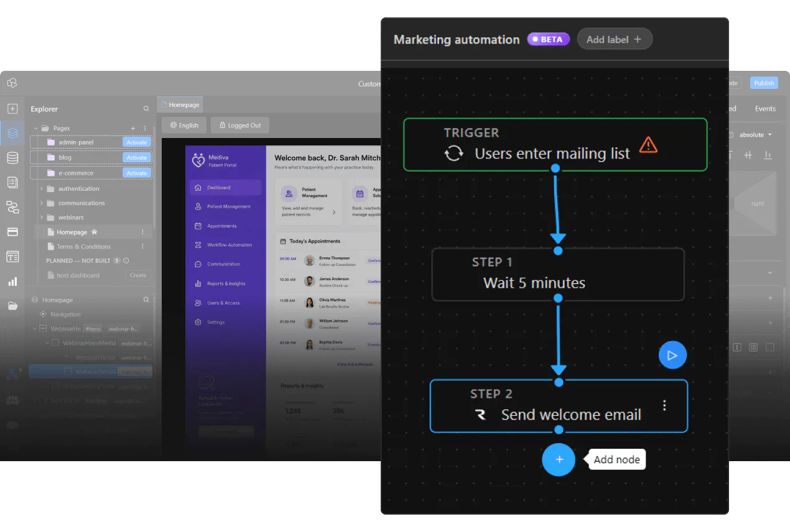The width and height of the screenshot is (790, 532).
Task: Open the document list icon in editor sidebar
Action: (12, 182)
